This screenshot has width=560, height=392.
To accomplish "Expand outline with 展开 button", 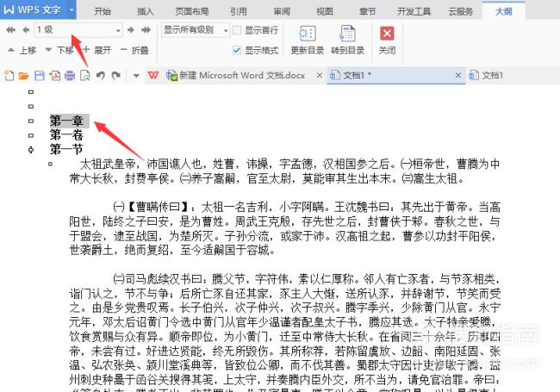I will click(x=96, y=50).
